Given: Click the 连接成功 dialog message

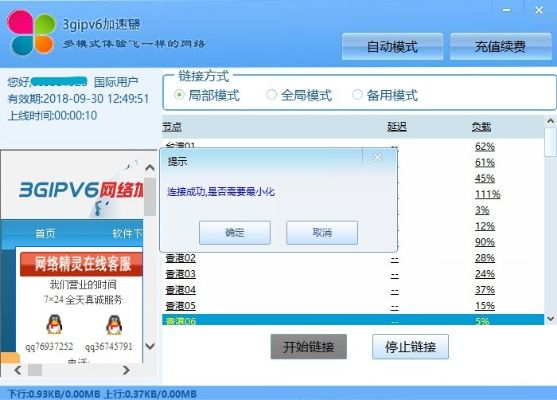Looking at the screenshot, I should pos(221,192).
